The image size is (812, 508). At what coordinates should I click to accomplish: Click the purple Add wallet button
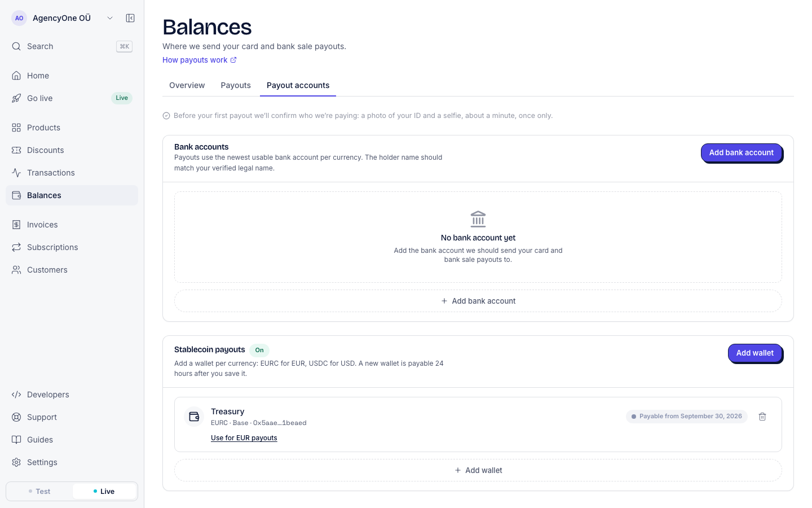point(755,353)
